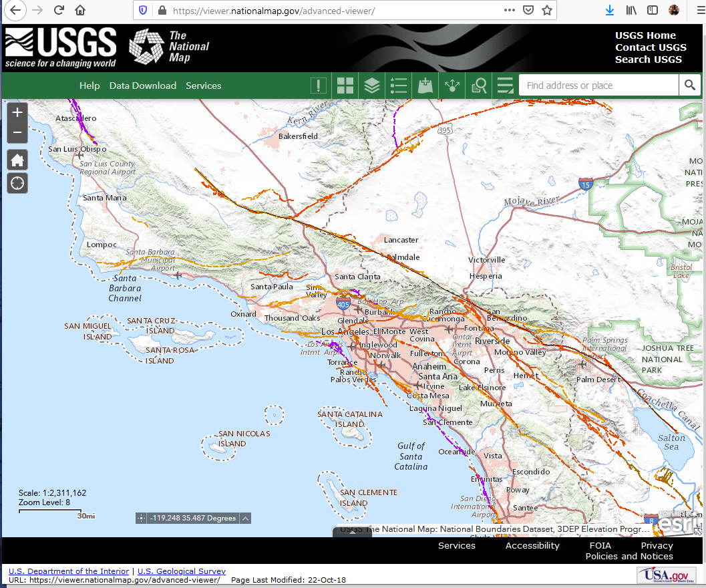Open the more tools hamburger icon
This screenshot has height=588, width=706.
(x=505, y=86)
